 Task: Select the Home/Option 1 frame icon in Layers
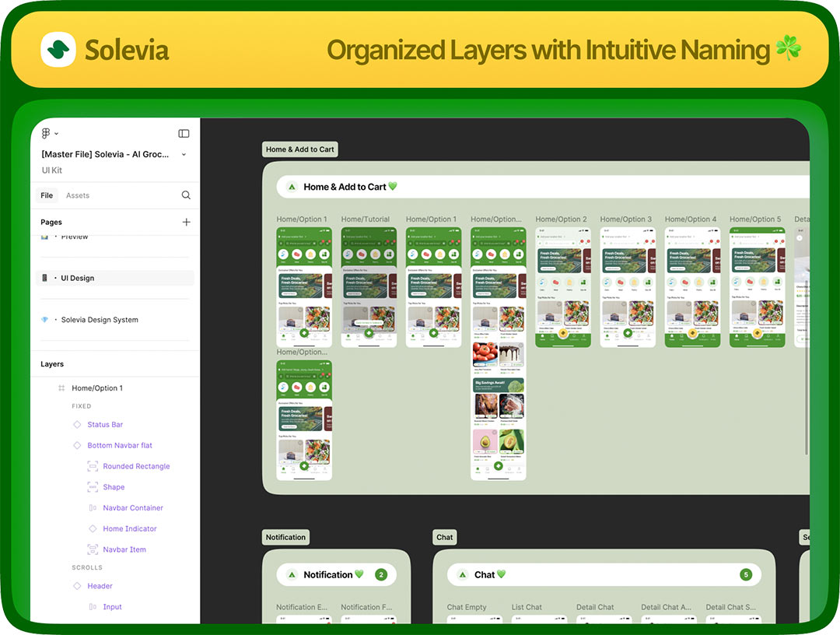click(61, 388)
